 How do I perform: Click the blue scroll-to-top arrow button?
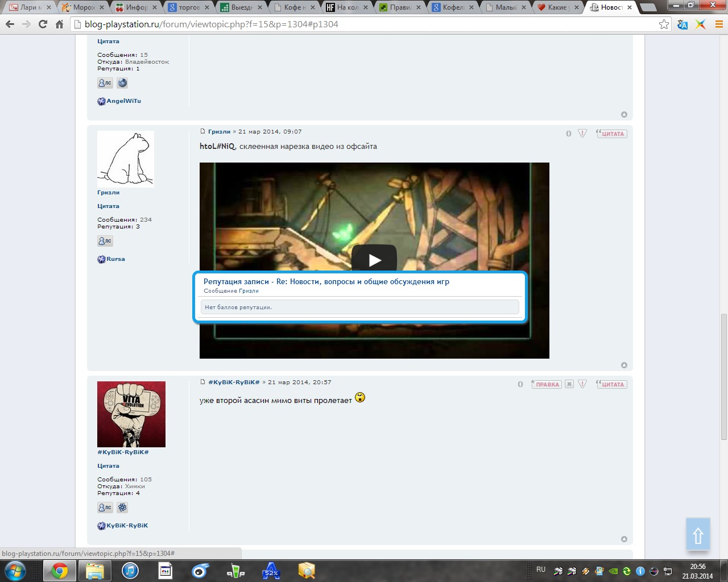698,534
